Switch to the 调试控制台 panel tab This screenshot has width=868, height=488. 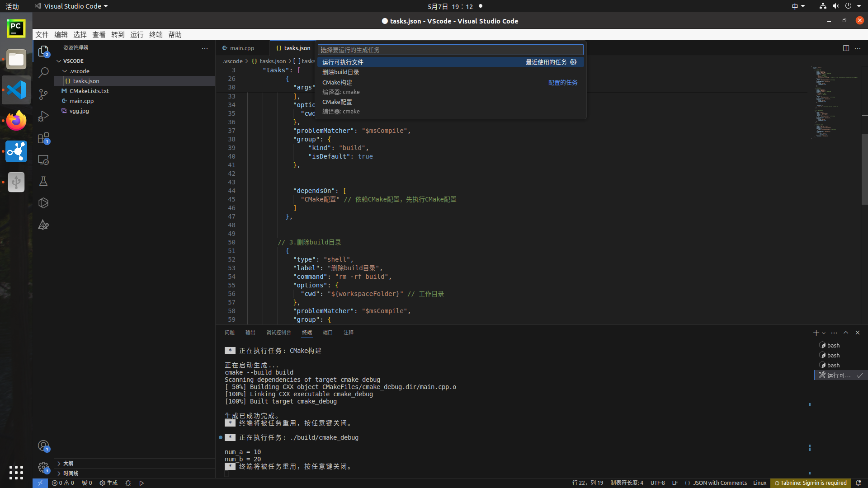click(279, 332)
